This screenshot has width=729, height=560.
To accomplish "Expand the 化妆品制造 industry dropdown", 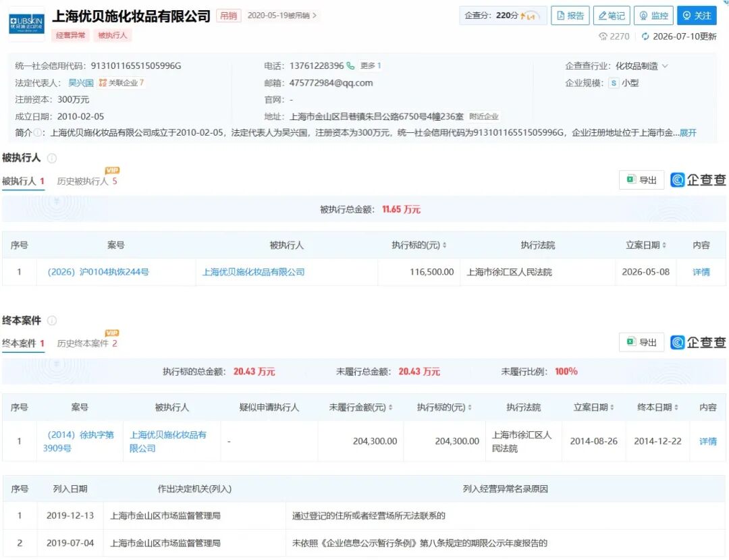I will coord(665,66).
